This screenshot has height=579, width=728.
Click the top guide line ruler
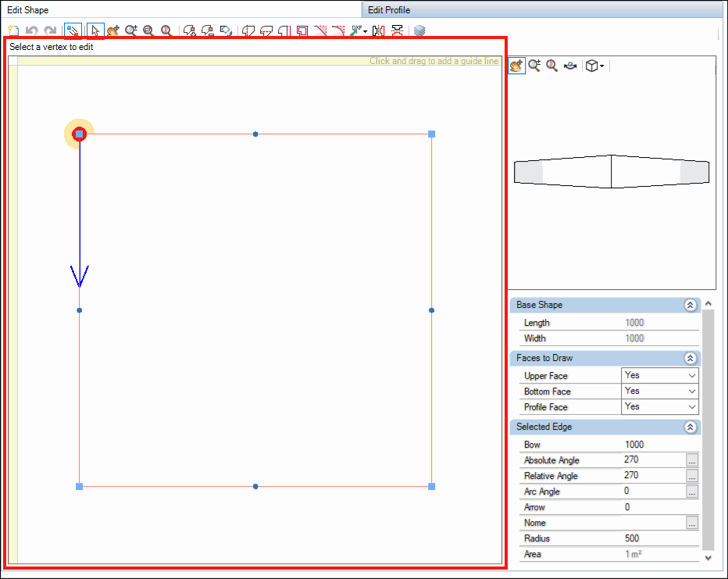259,61
